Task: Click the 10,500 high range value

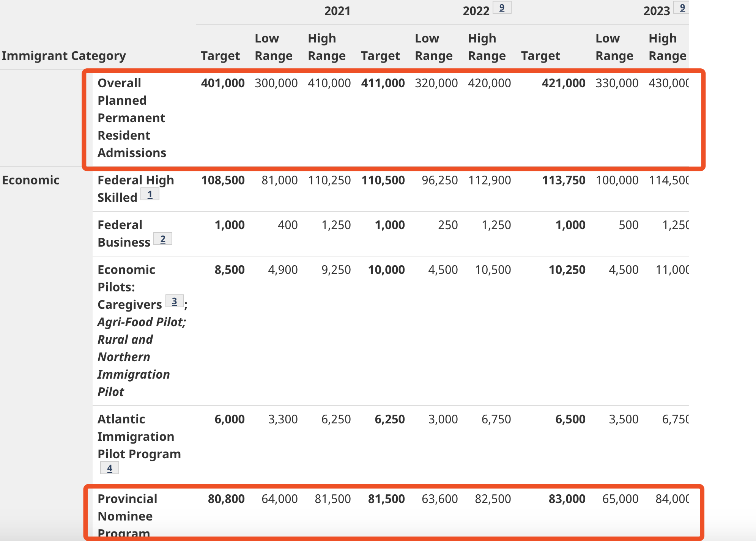Action: 493,270
